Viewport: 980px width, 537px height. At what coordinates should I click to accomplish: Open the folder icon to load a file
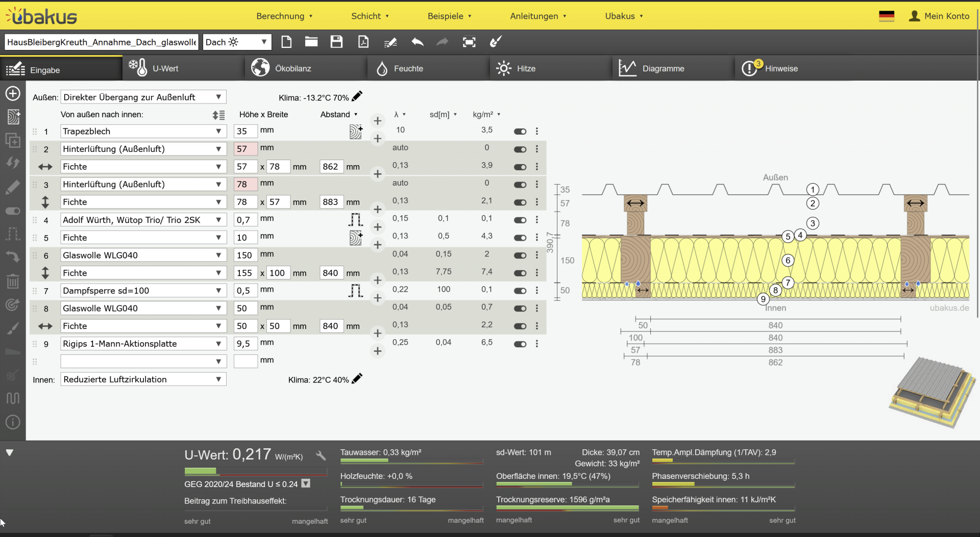coord(311,42)
